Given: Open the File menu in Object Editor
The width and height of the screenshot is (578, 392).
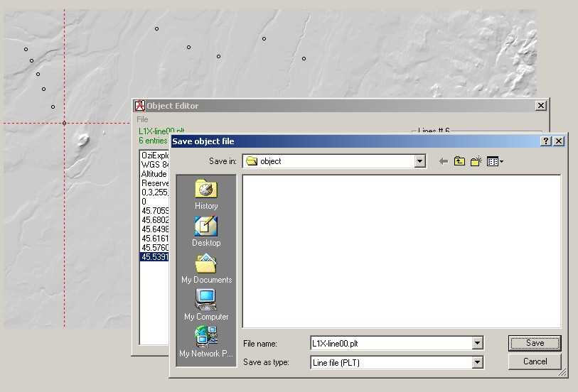Looking at the screenshot, I should click(142, 119).
